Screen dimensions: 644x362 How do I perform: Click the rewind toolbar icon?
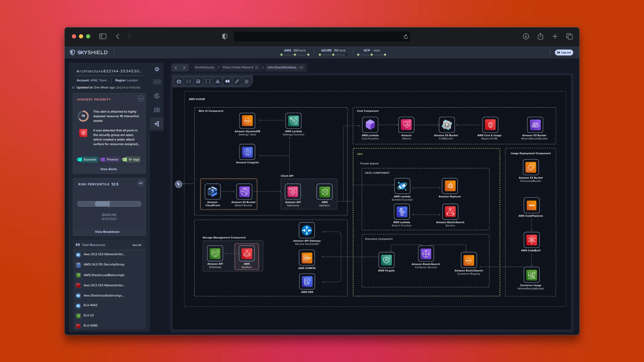tap(227, 81)
